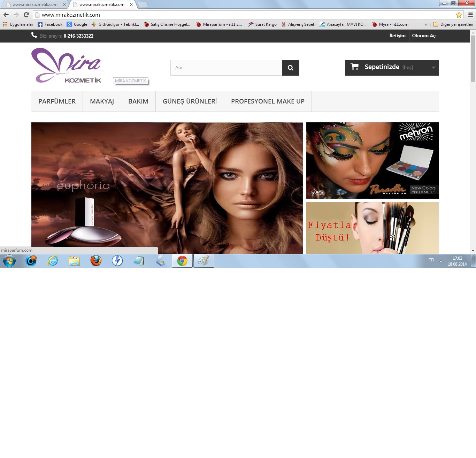Open Windows Explorer from the taskbar
This screenshot has width=476, height=458.
(x=74, y=261)
